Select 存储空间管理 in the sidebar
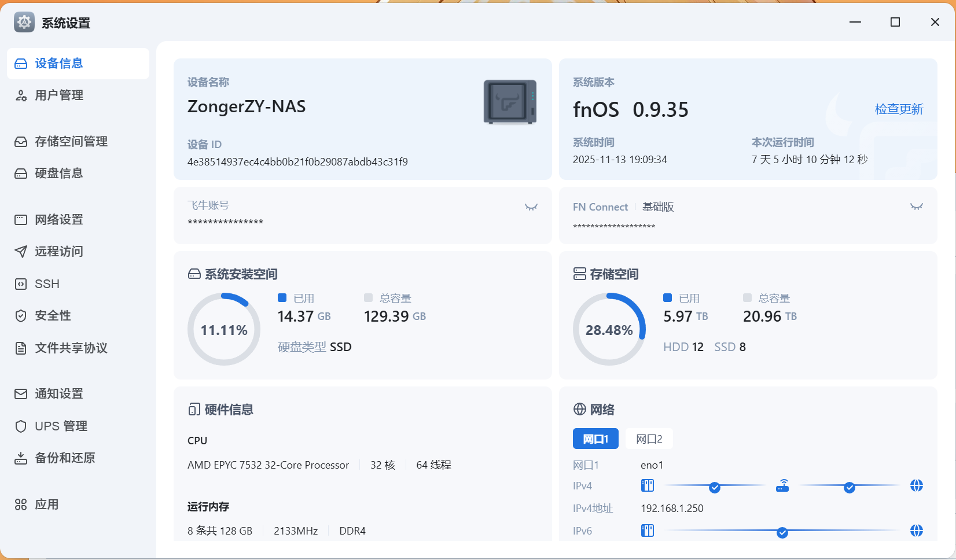This screenshot has width=956, height=560. click(21, 141)
